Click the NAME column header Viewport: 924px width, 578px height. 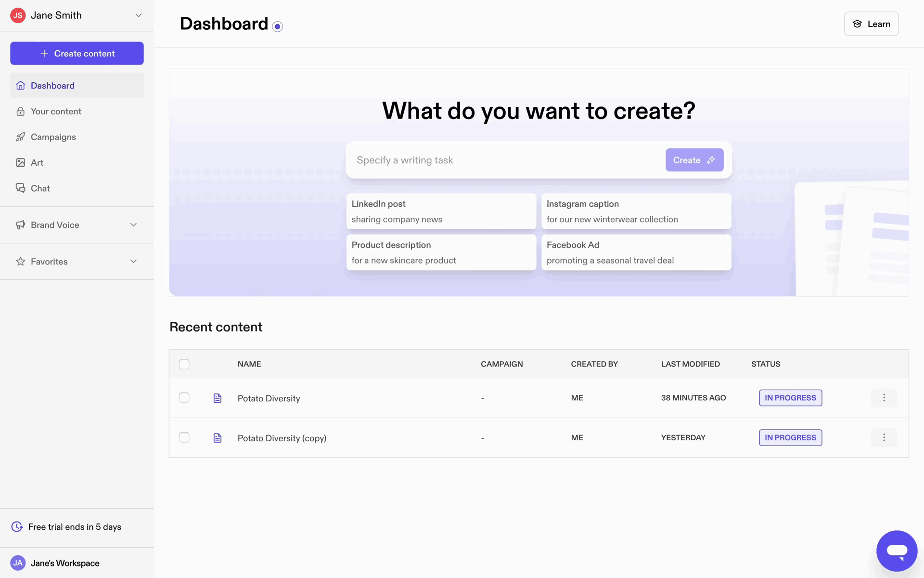click(249, 364)
